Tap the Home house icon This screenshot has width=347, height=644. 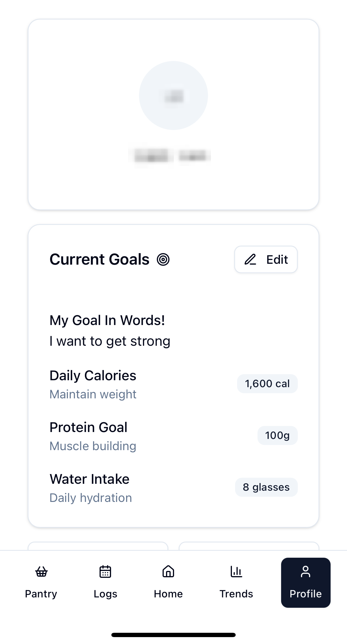[168, 572]
